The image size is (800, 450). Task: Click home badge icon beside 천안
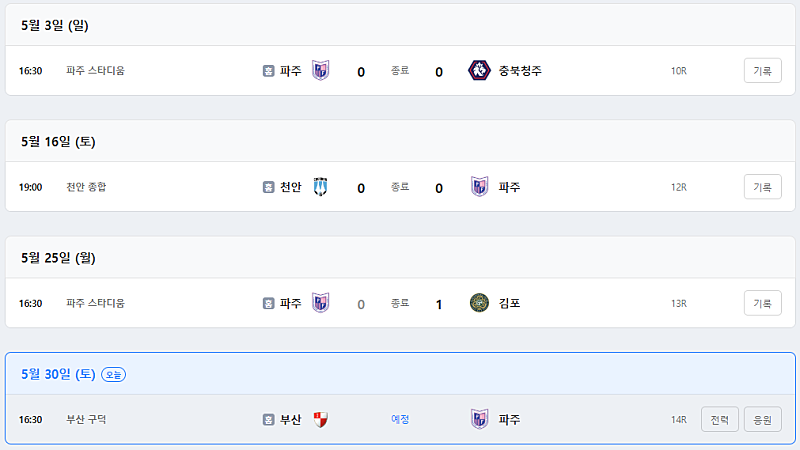[x=268, y=187]
